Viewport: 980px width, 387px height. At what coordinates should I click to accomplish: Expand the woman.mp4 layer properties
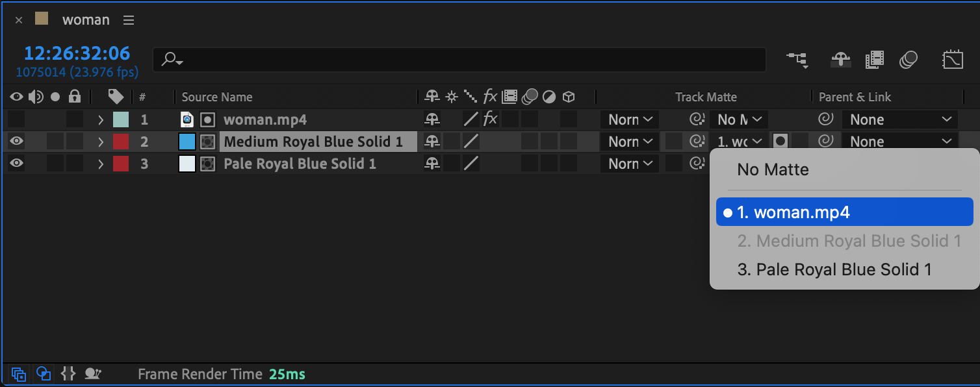(101, 119)
